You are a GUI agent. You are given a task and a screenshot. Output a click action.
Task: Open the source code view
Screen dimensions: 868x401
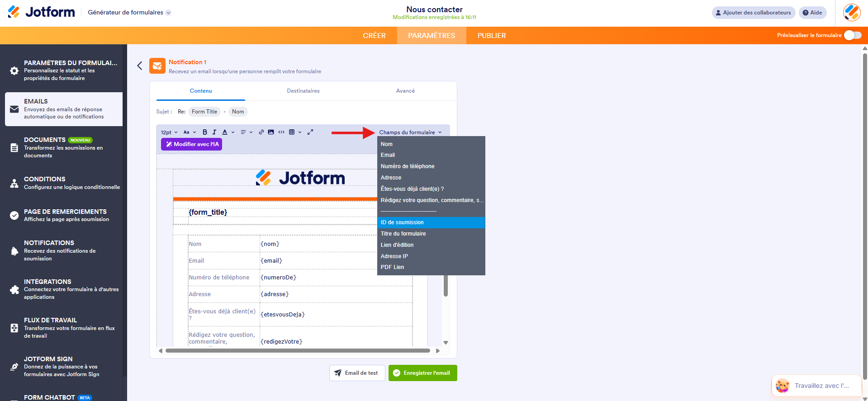click(x=281, y=132)
